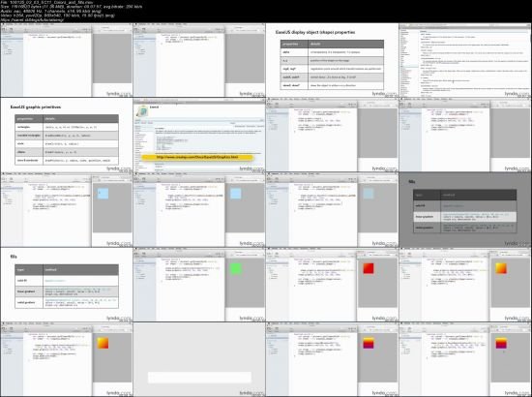This screenshot has height=397, width=532.
Task: Click 'linear gradient' row in the dark fills slide
Action: coord(465,217)
